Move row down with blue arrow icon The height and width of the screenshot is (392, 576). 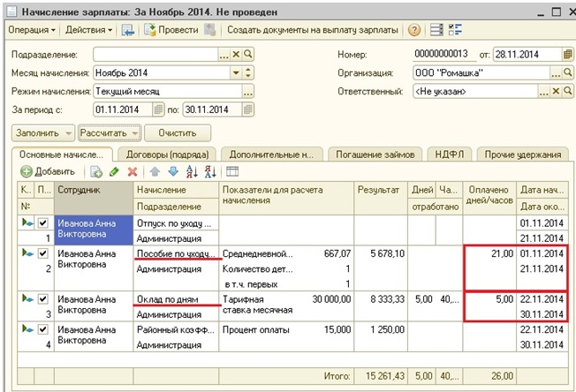click(173, 171)
